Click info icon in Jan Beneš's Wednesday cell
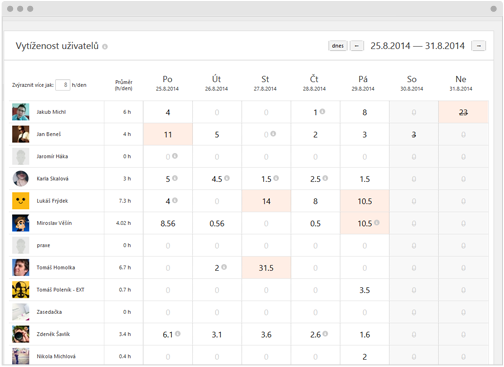The image size is (504, 367). (273, 134)
